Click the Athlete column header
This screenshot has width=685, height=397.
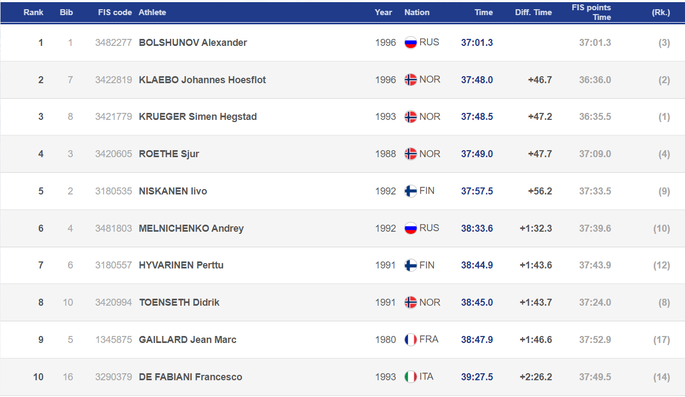coord(152,12)
